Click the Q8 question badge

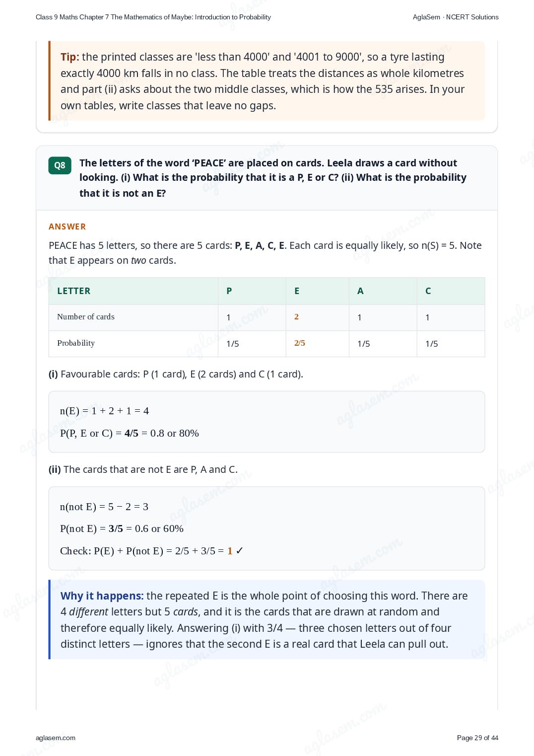tap(60, 165)
